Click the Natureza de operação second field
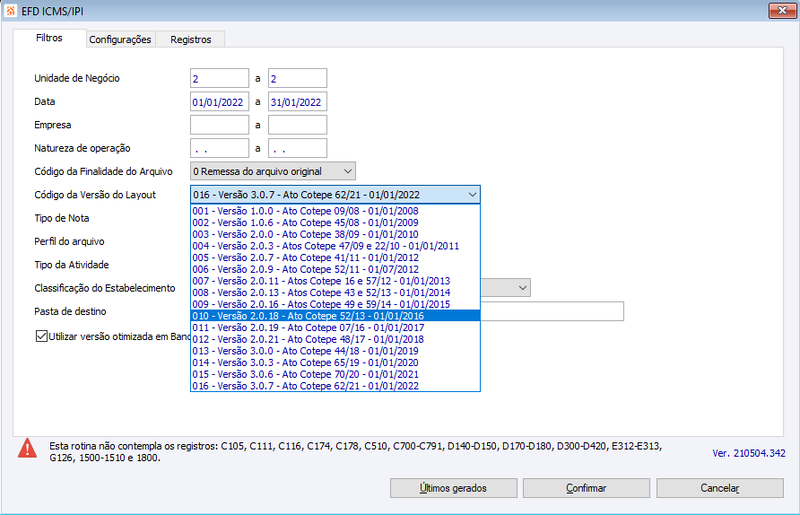The image size is (800, 515). click(x=297, y=148)
